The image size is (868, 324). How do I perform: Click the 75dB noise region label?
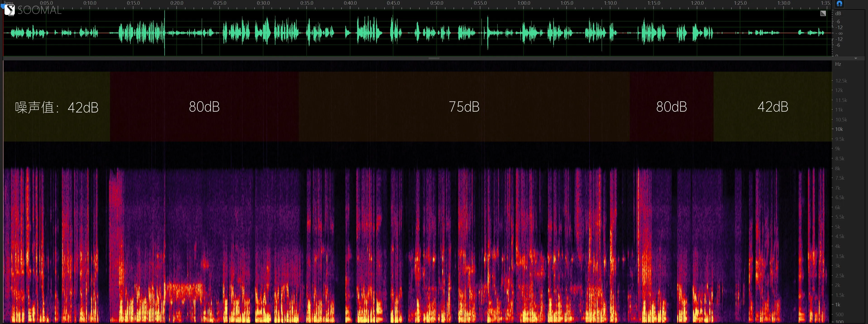click(464, 107)
